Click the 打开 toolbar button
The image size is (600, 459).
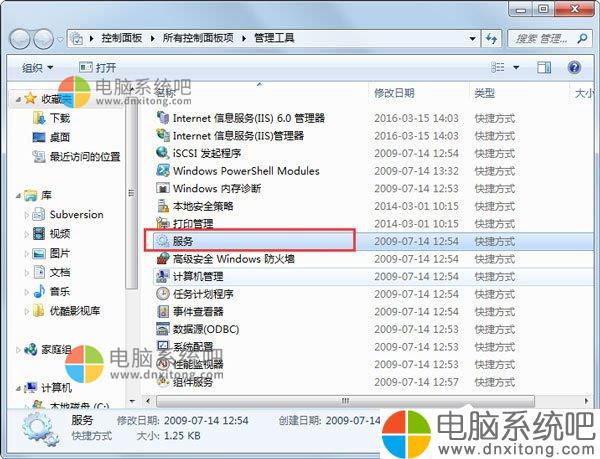click(98, 67)
